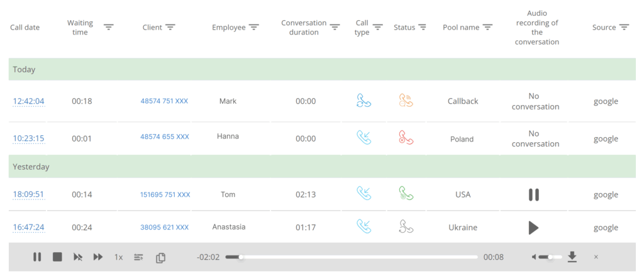Open the Source column filter
The image size is (644, 278).
625,27
